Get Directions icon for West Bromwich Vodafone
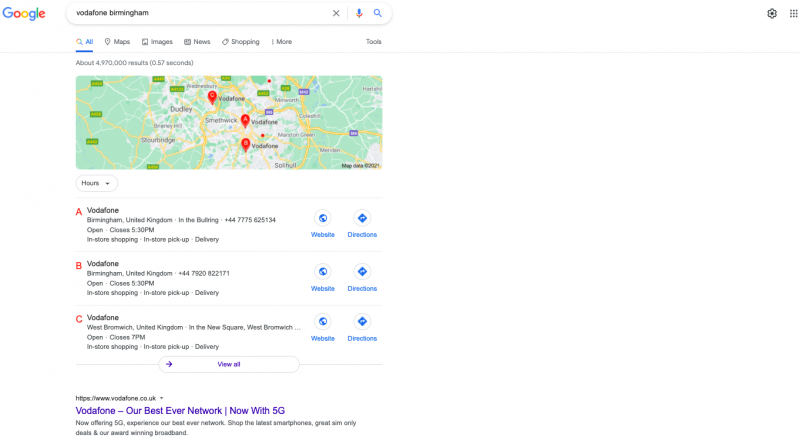The width and height of the screenshot is (800, 438). pos(362,322)
